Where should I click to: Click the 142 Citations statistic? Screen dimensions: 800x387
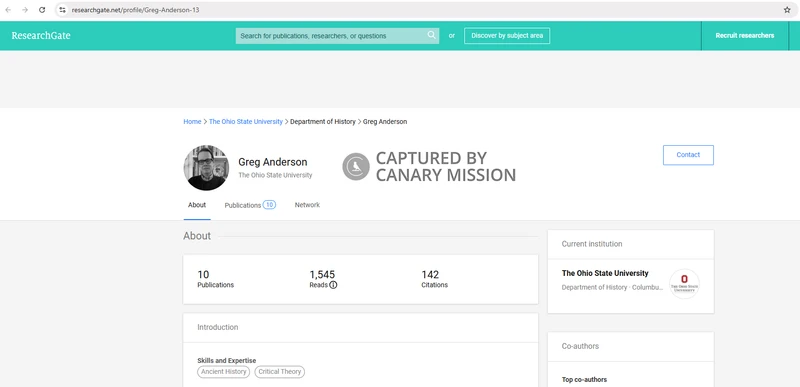pyautogui.click(x=434, y=279)
